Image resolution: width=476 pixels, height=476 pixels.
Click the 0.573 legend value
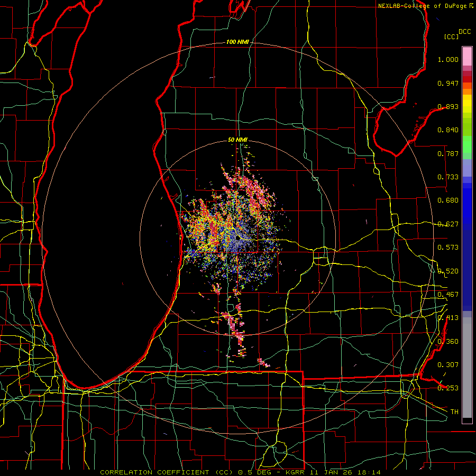tap(448, 248)
